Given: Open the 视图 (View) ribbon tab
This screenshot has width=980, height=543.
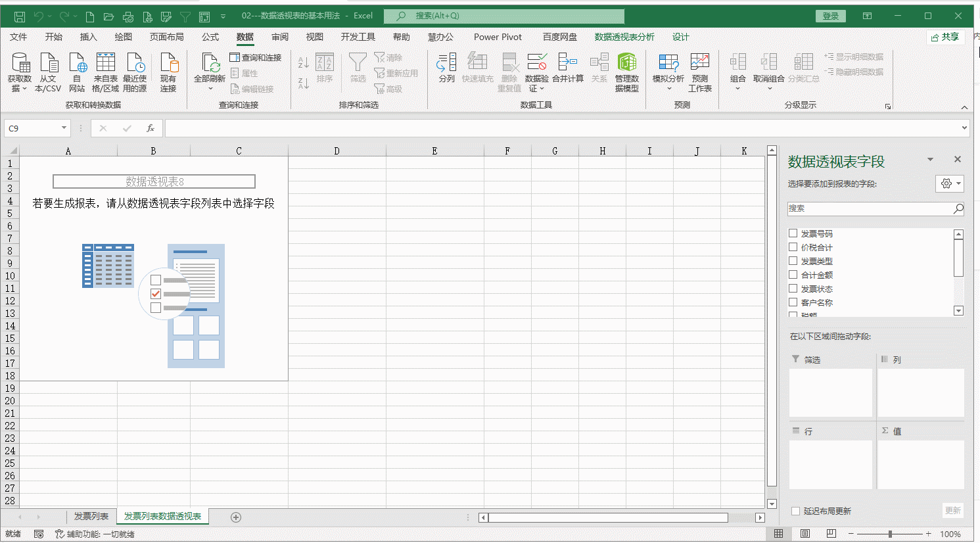Looking at the screenshot, I should (x=315, y=37).
